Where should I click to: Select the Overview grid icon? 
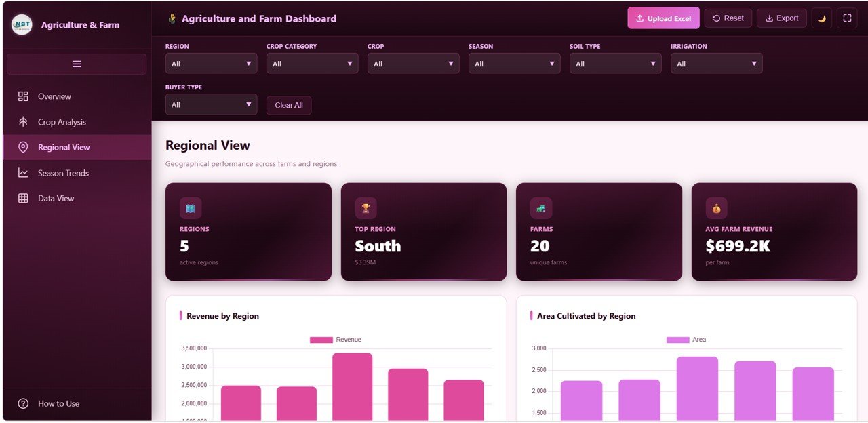[x=22, y=96]
